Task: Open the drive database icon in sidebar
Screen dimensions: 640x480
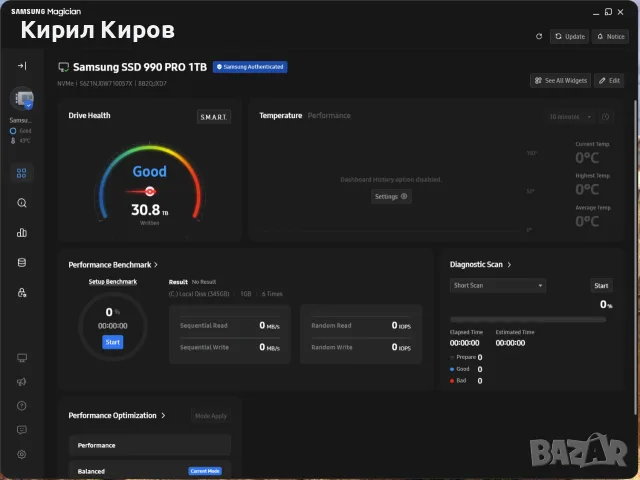Action: pyautogui.click(x=22, y=262)
